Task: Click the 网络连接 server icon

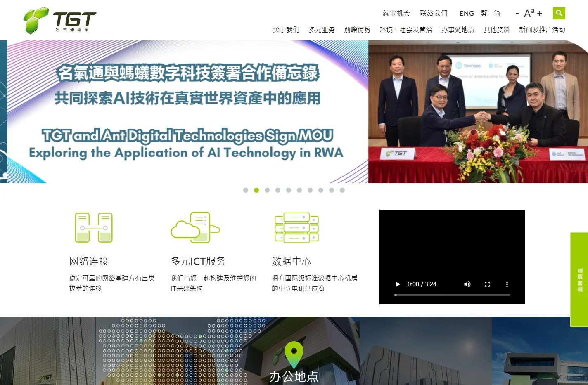Action: point(94,227)
